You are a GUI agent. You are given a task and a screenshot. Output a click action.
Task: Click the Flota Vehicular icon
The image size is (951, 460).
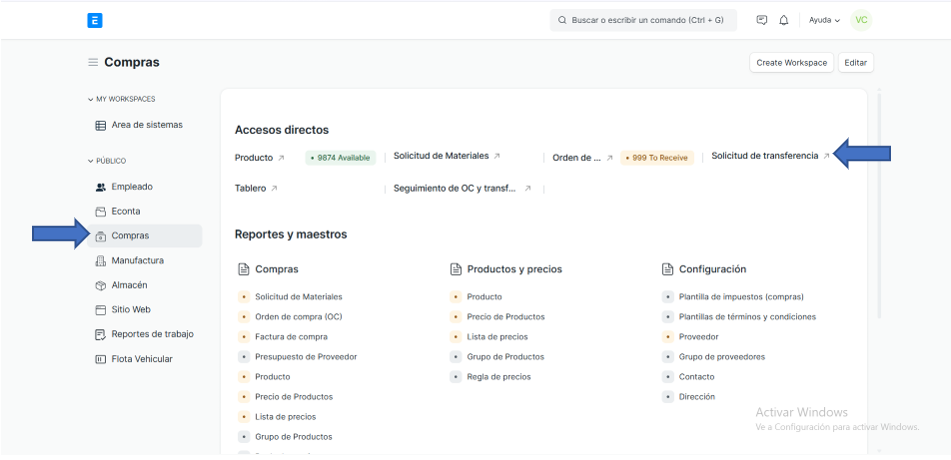click(101, 359)
